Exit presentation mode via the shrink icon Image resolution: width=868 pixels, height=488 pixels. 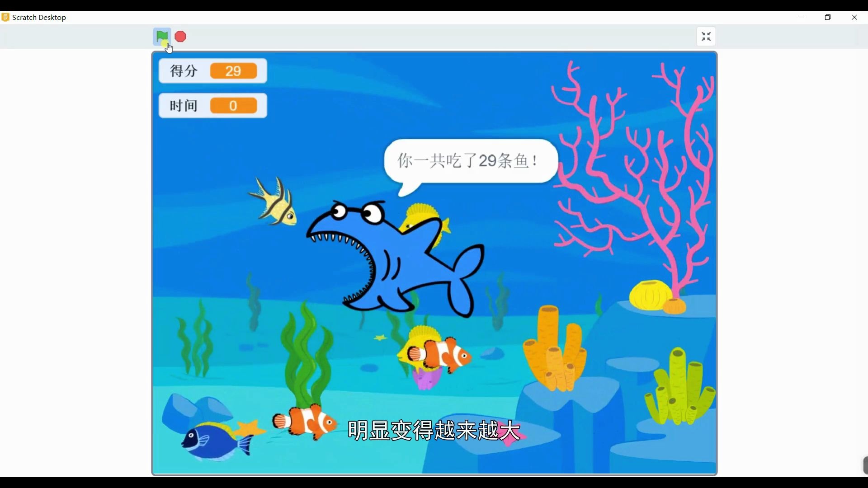click(x=707, y=37)
